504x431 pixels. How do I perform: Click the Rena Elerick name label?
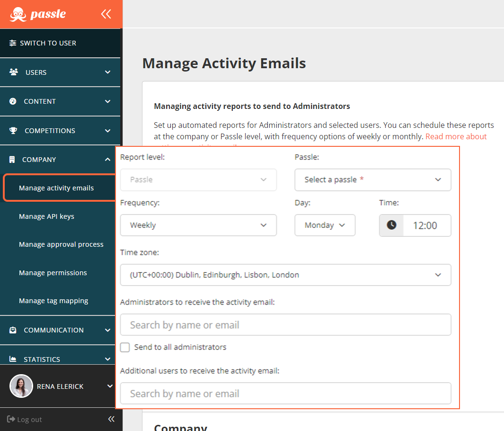coord(60,386)
